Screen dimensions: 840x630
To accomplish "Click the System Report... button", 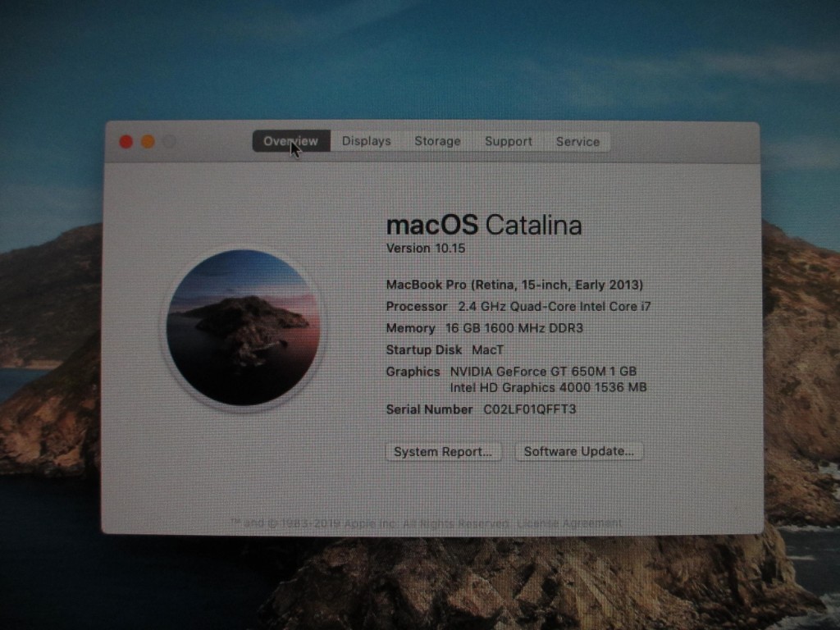I will pos(443,452).
